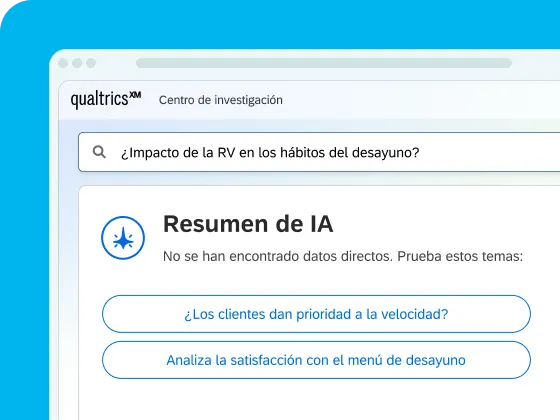560x420 pixels.
Task: Click the 'Resumen de IA' heading
Action: coord(248,224)
